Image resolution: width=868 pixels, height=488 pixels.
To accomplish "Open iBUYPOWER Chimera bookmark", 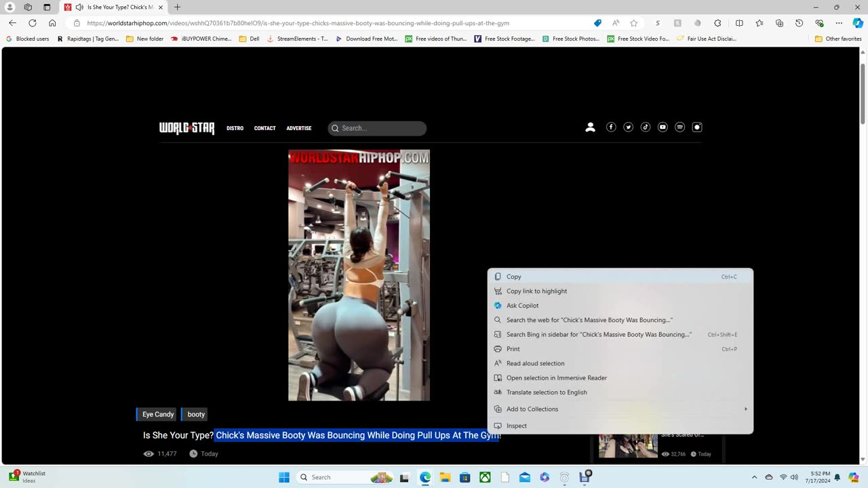I will (x=201, y=39).
